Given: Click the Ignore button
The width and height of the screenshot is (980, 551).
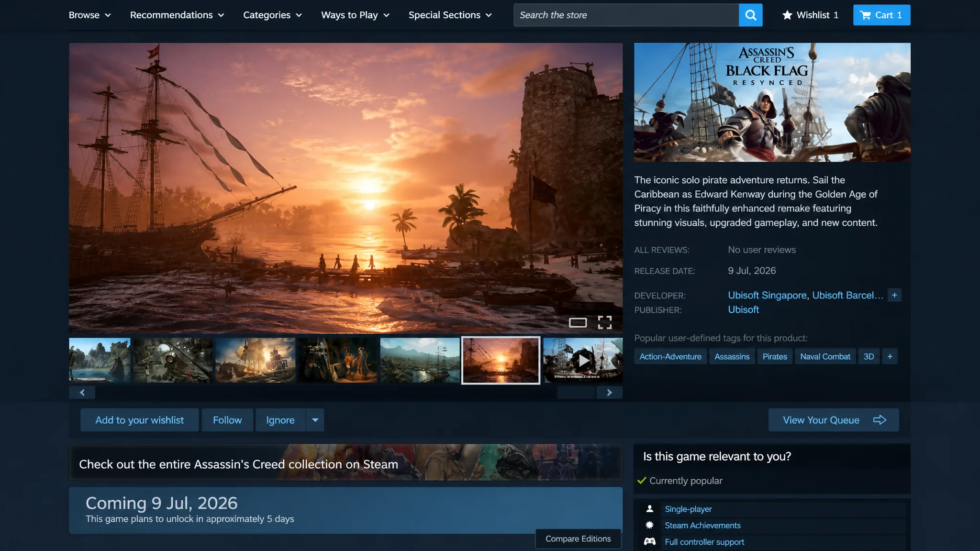Looking at the screenshot, I should click(280, 420).
